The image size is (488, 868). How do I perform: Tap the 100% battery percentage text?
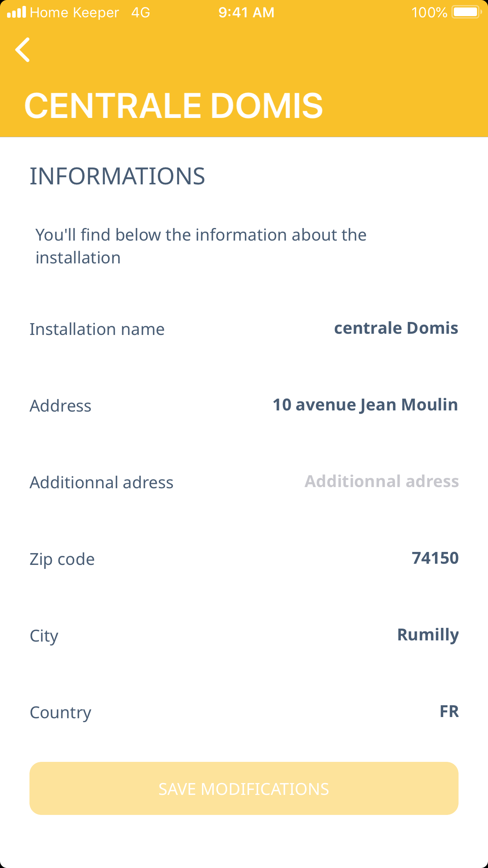[x=429, y=13]
